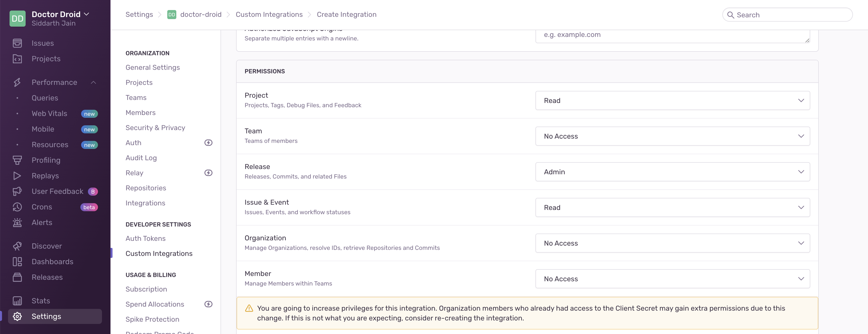Image resolution: width=868 pixels, height=334 pixels.
Task: Open Queries under Performance
Action: tap(45, 98)
